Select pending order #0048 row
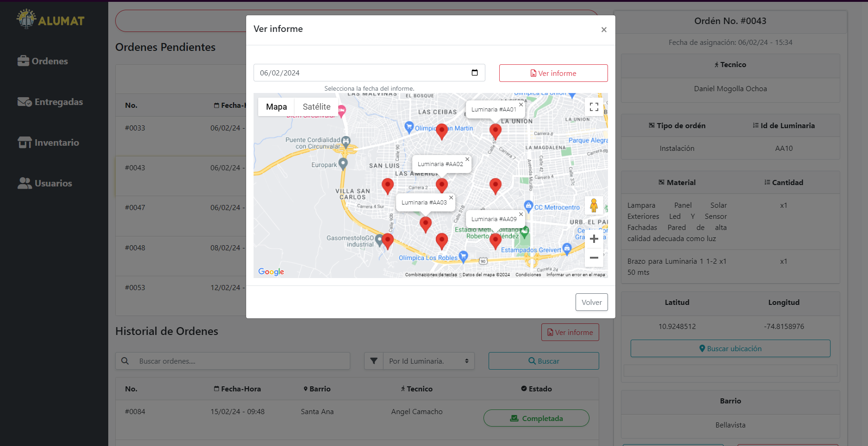 (x=181, y=256)
